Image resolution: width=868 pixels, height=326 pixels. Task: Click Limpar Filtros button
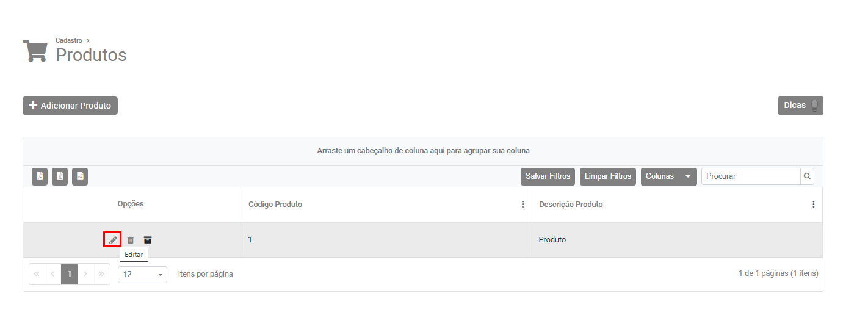(x=608, y=176)
